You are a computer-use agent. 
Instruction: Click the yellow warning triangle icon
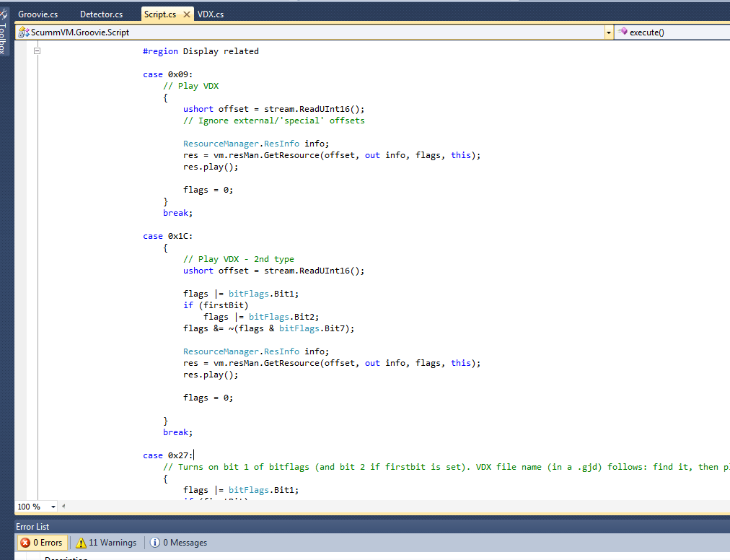[81, 543]
